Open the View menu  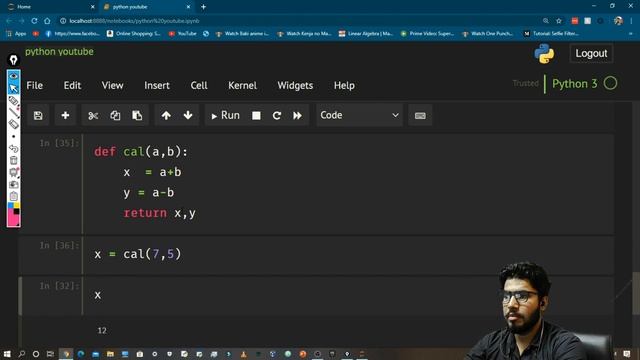click(x=112, y=85)
